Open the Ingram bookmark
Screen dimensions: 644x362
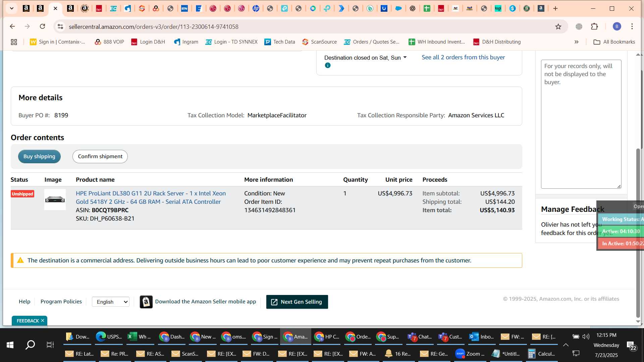point(186,42)
